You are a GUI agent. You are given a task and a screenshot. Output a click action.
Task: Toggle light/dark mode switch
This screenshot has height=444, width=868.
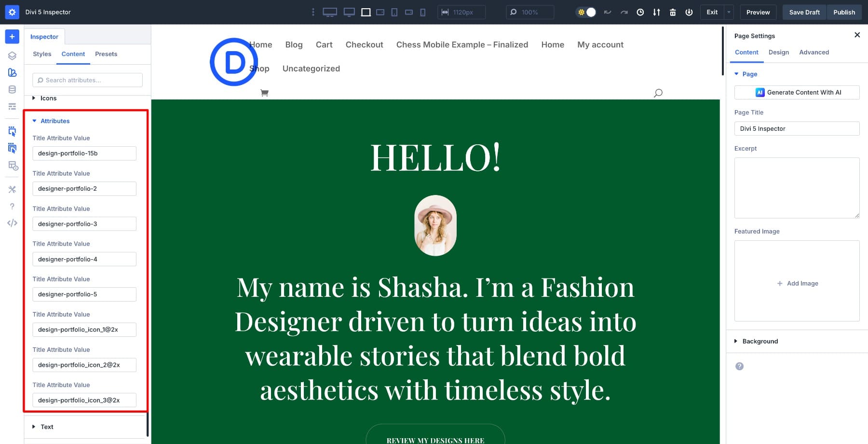[x=586, y=12]
